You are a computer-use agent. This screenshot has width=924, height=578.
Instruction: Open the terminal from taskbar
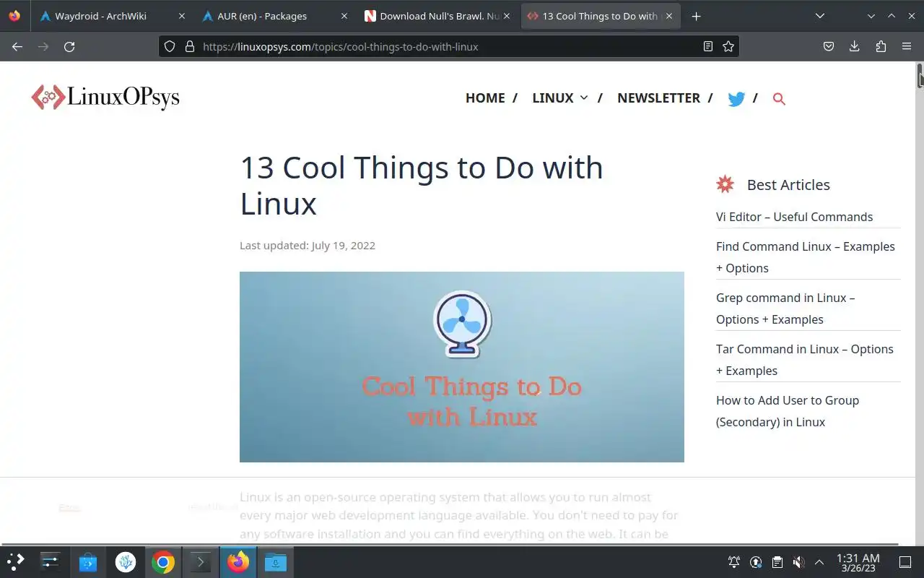201,561
